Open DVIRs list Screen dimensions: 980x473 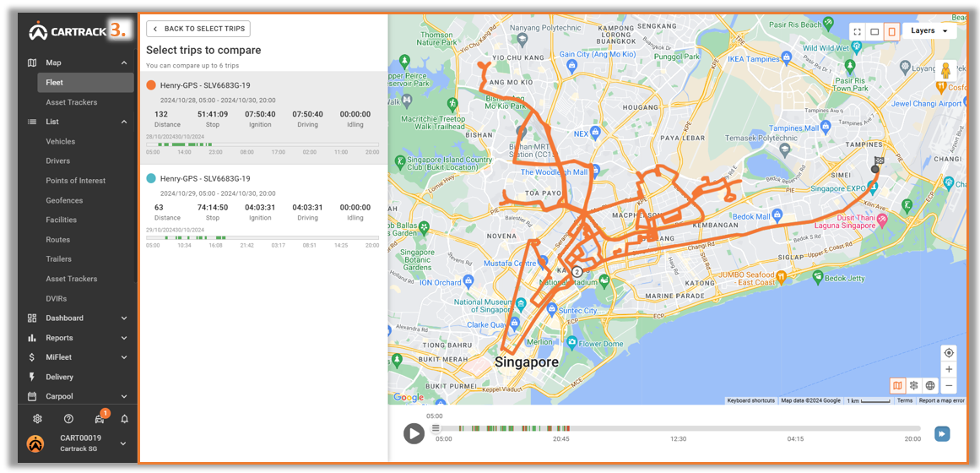pyautogui.click(x=56, y=298)
